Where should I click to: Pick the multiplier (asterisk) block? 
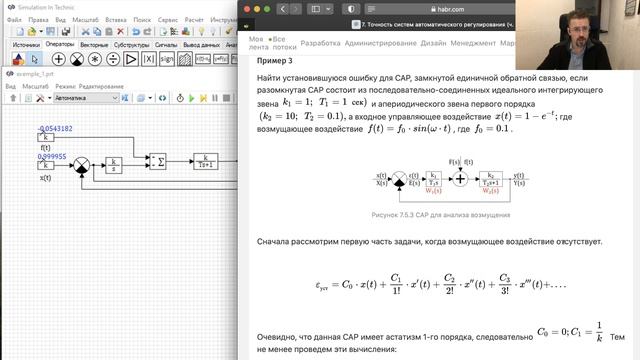95,59
